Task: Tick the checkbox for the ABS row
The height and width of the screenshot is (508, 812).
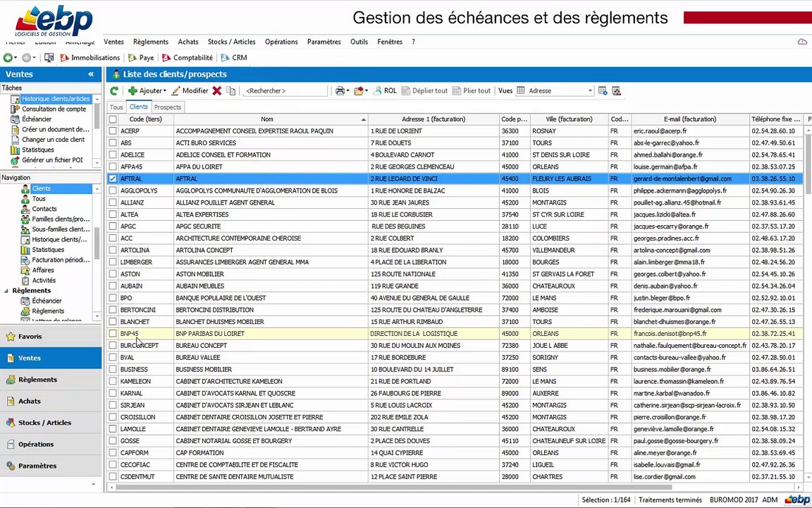Action: click(x=113, y=143)
